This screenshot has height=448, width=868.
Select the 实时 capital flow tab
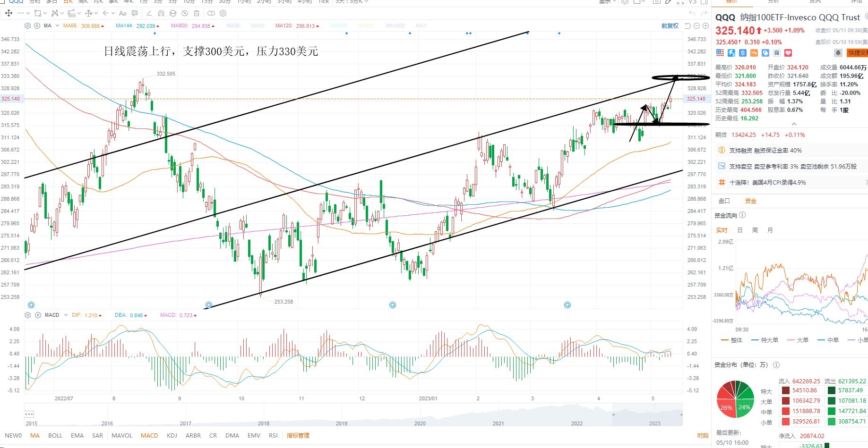click(722, 230)
